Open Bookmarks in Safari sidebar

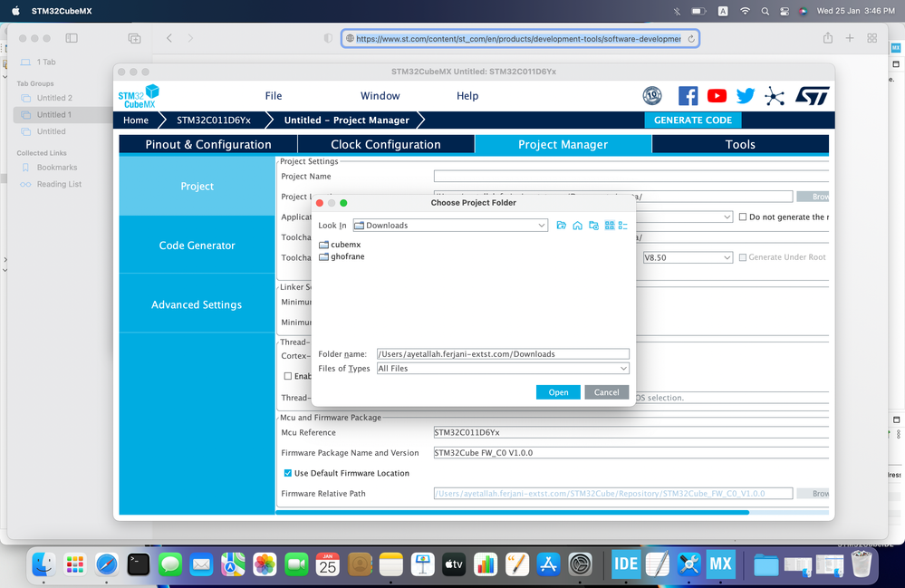pyautogui.click(x=56, y=168)
